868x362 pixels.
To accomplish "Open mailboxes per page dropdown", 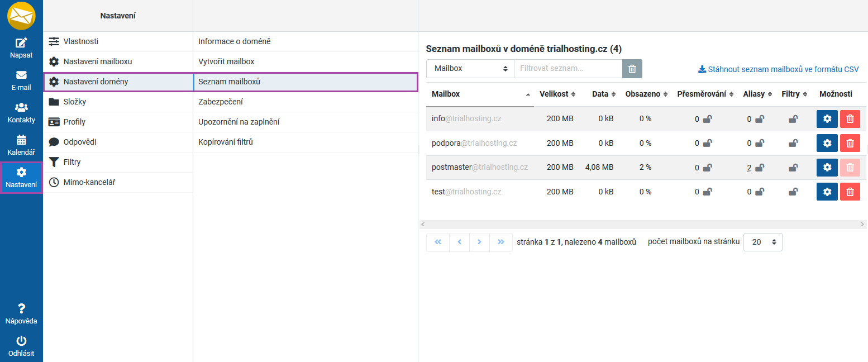I will tap(762, 242).
